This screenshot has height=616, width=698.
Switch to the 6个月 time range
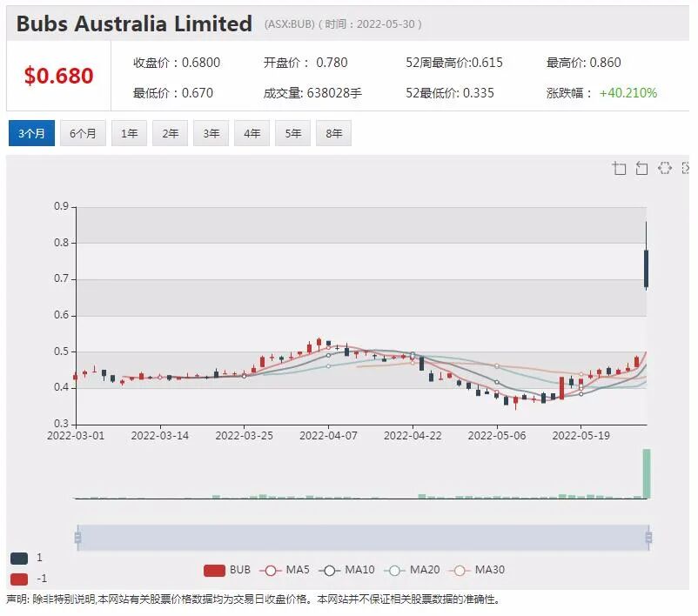[83, 133]
